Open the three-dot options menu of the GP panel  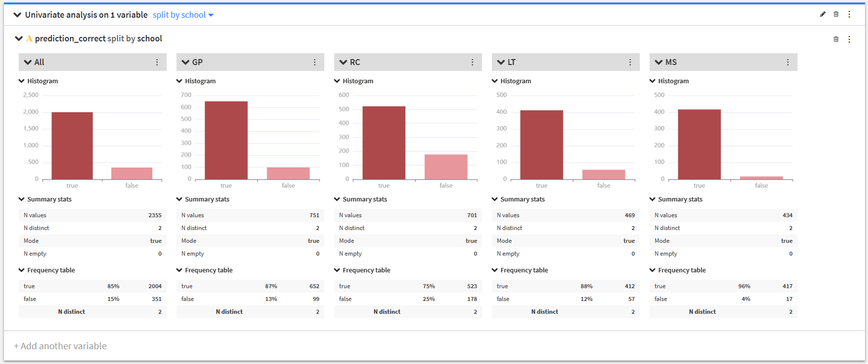[315, 62]
